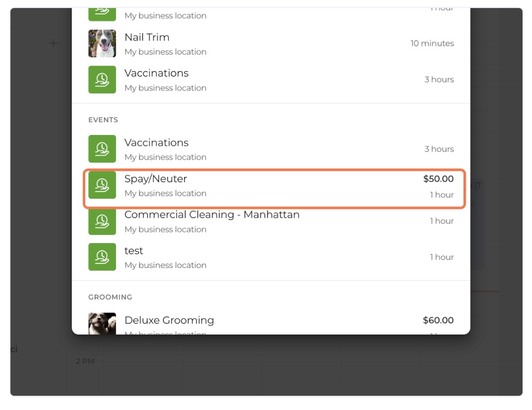Click the 10 minutes duration for Nail Trim
This screenshot has height=410, width=532.
[x=432, y=43]
